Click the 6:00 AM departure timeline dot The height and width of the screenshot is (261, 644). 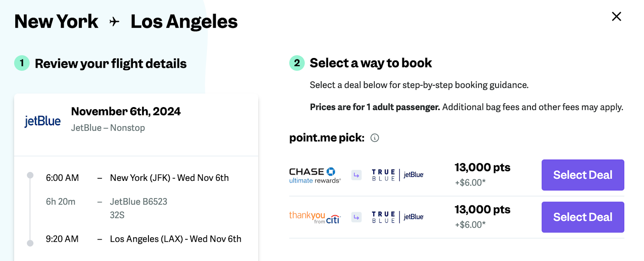pyautogui.click(x=30, y=175)
